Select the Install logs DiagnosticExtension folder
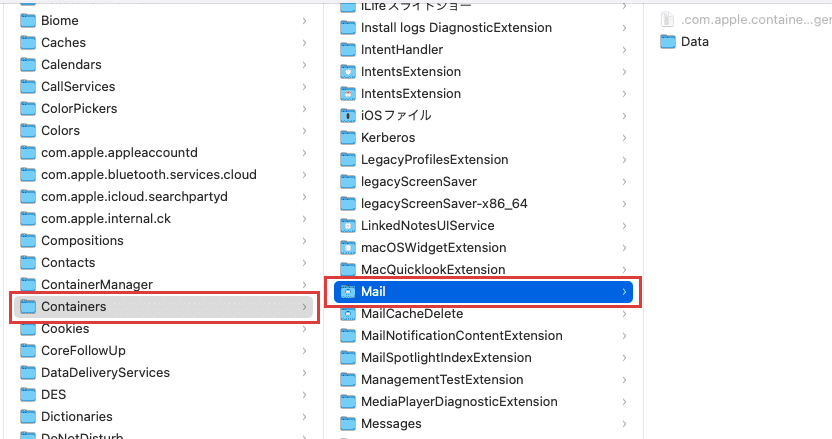 click(483, 28)
